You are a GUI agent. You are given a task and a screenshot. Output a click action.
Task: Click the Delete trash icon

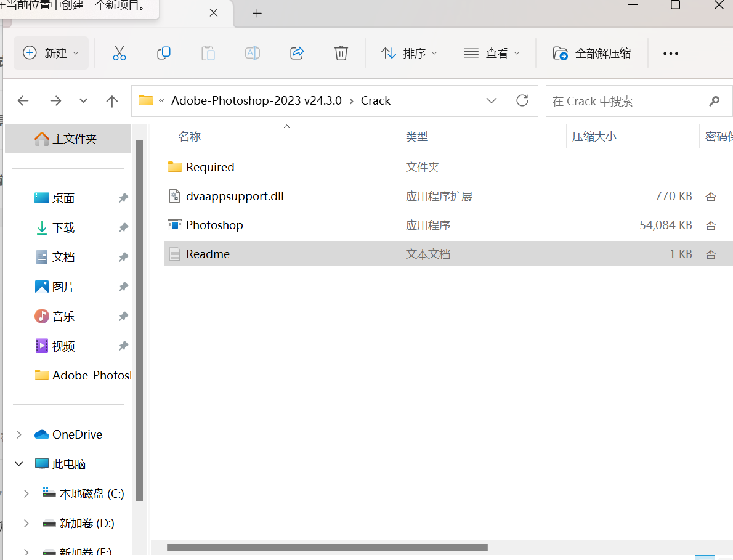[x=341, y=53]
